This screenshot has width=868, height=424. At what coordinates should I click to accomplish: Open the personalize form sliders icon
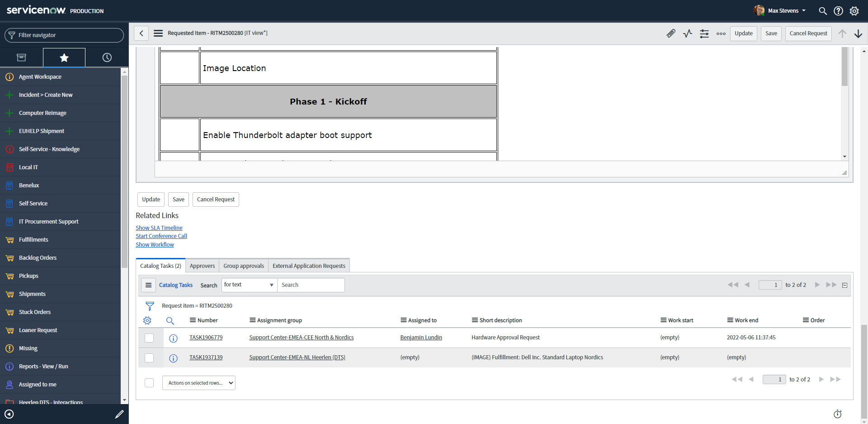click(x=704, y=33)
